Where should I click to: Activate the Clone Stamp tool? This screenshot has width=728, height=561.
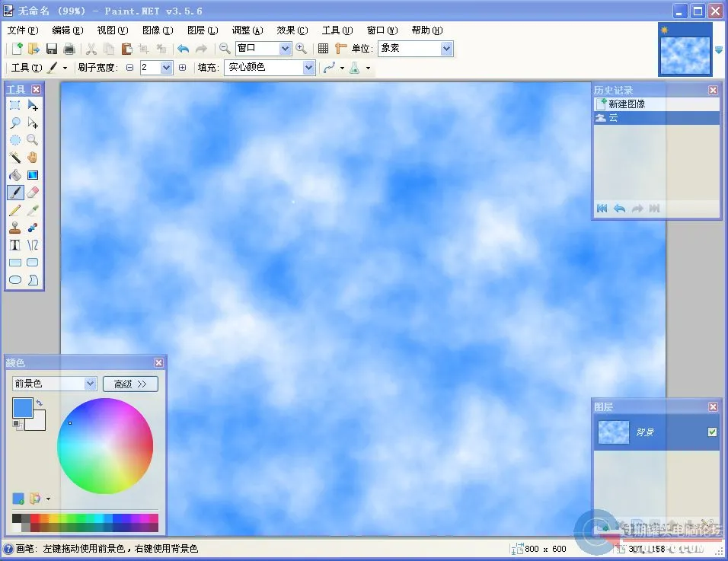pyautogui.click(x=14, y=228)
